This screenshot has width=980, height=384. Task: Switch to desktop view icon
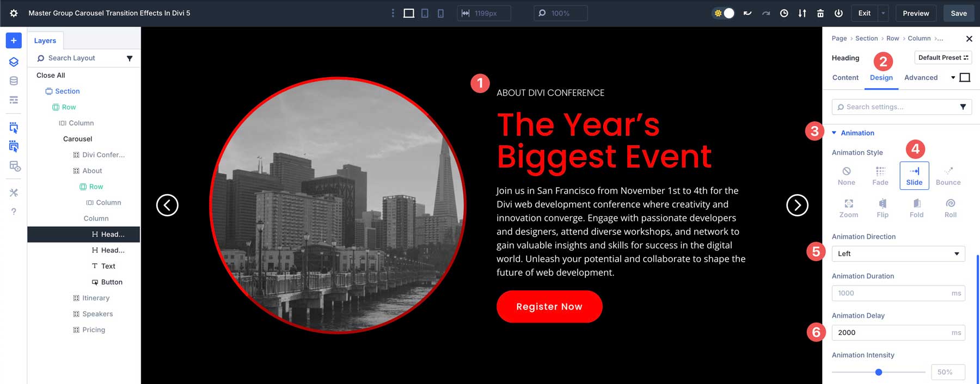coord(409,13)
